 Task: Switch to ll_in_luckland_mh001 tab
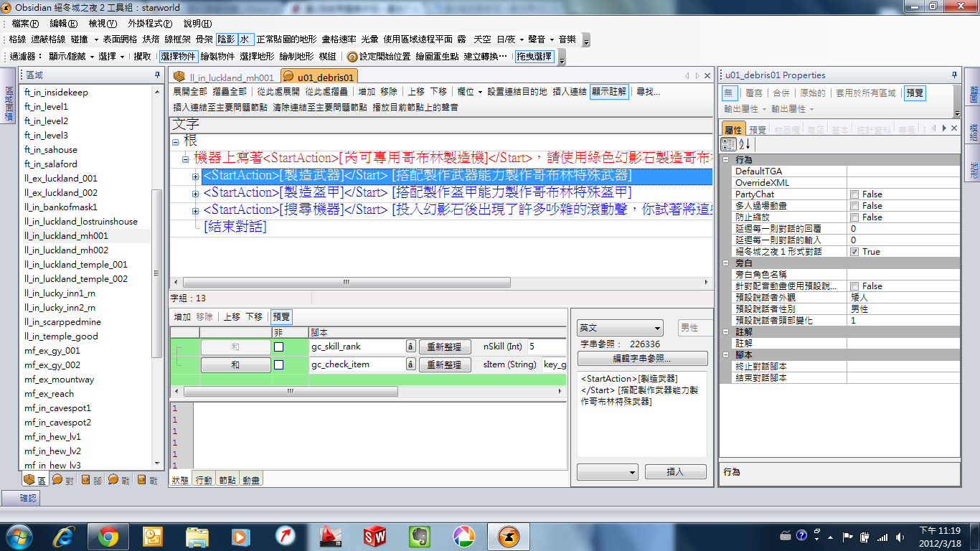click(x=224, y=77)
